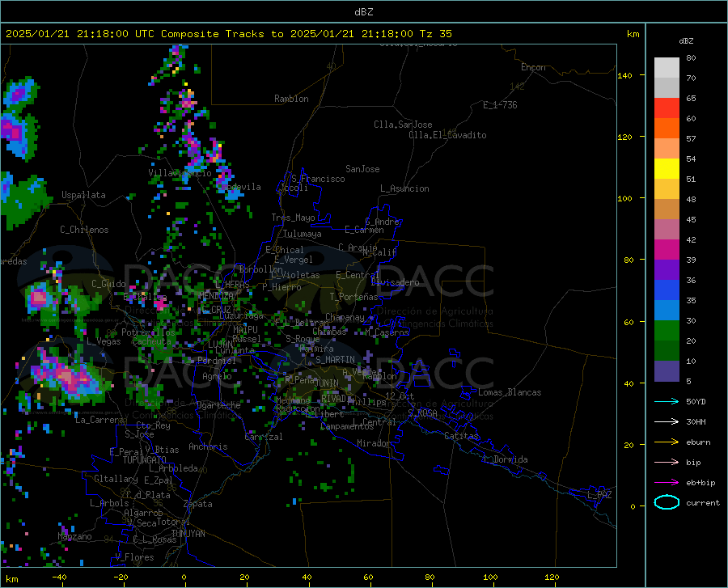Image resolution: width=728 pixels, height=588 pixels.
Task: Click the 'Tres_Mayo' place label
Action: tap(293, 218)
